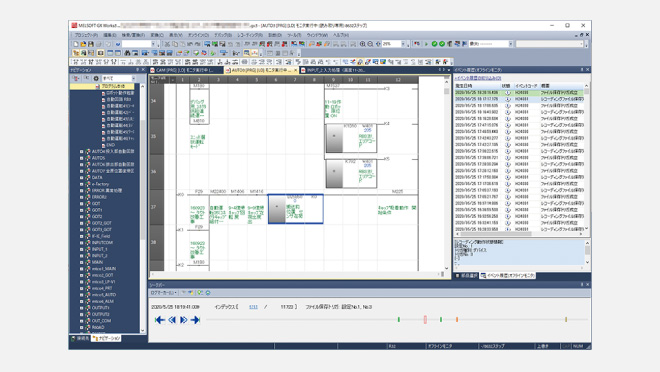Click the second green seek bar marker

pos(441,319)
